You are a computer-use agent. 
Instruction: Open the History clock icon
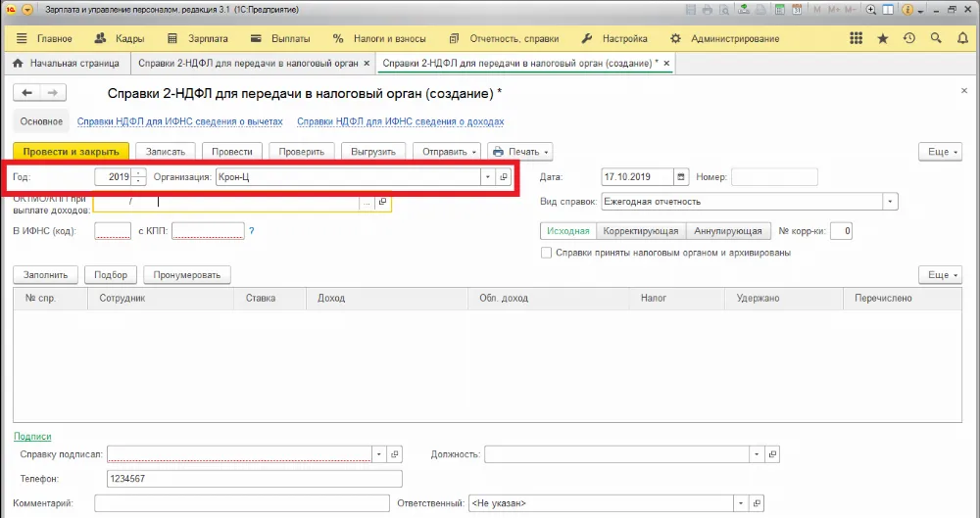tap(909, 39)
